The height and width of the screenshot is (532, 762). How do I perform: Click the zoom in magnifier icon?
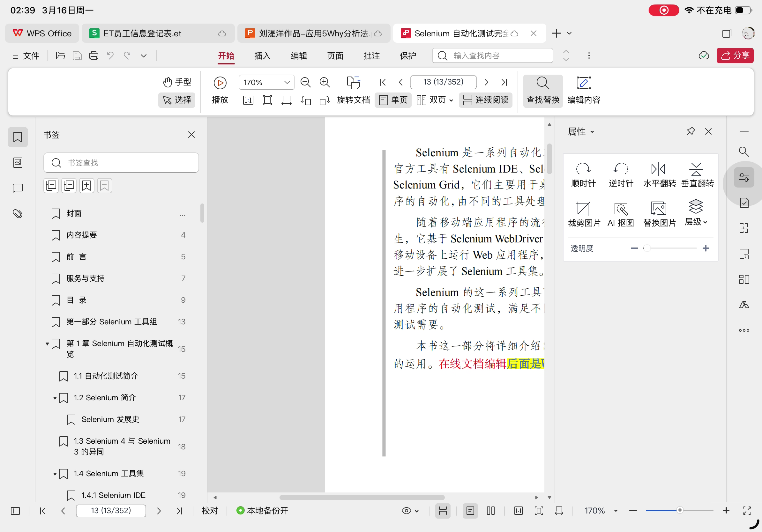pos(325,82)
